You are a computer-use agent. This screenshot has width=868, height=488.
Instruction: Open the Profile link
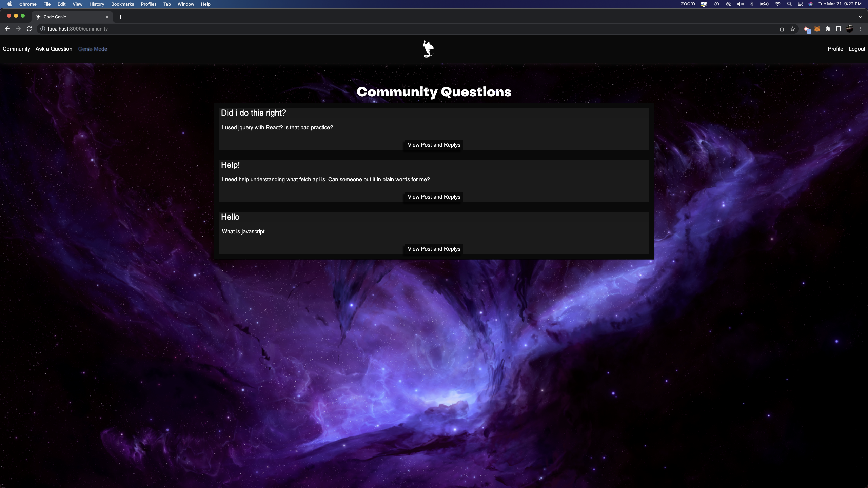[x=835, y=49]
